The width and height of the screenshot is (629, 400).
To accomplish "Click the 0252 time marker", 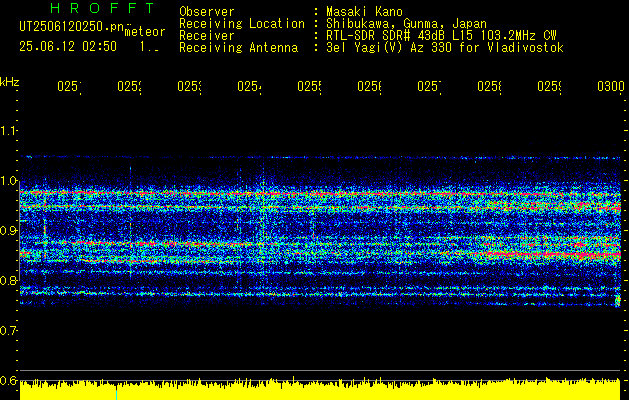I will point(129,86).
